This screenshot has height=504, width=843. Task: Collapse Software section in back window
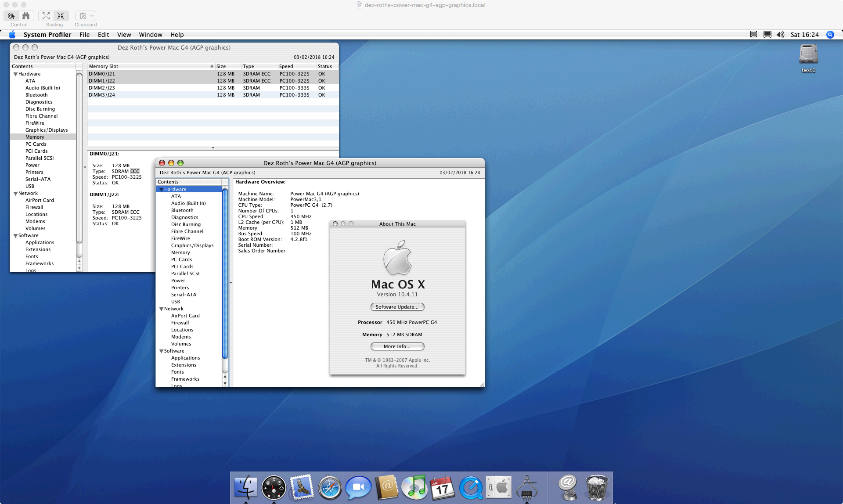click(x=15, y=236)
